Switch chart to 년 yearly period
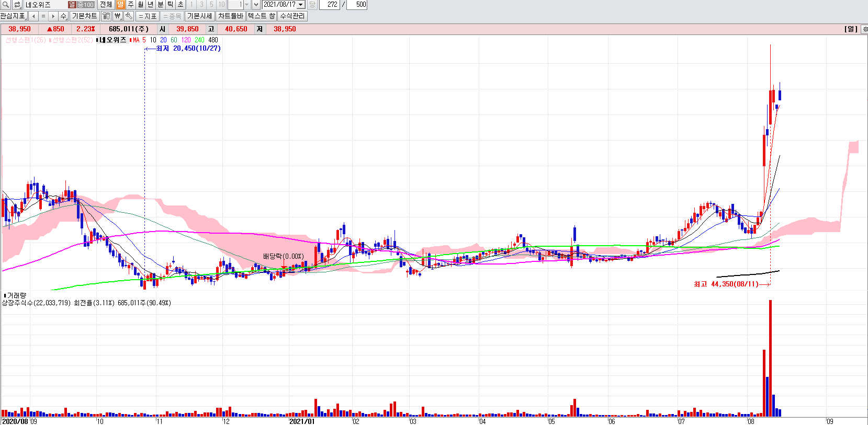Image resolution: width=868 pixels, height=425 pixels. [151, 5]
